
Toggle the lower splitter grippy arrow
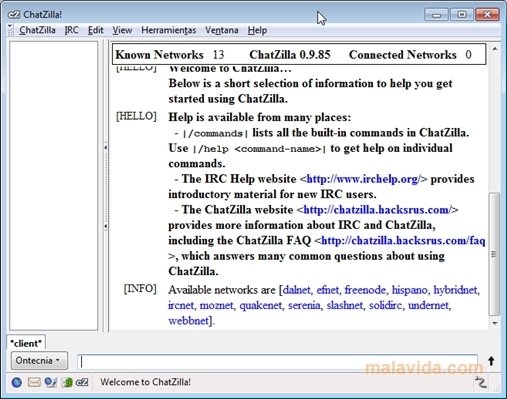coord(106,226)
